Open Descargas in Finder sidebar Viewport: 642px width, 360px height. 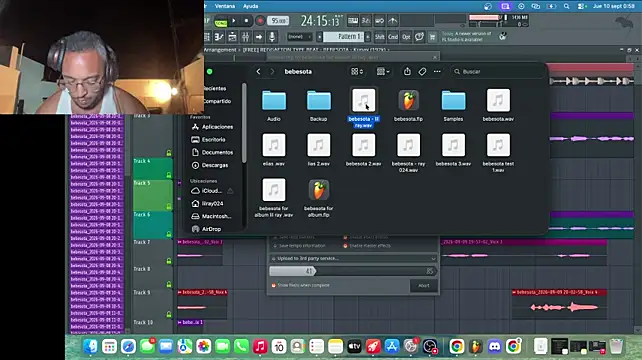tap(210, 165)
